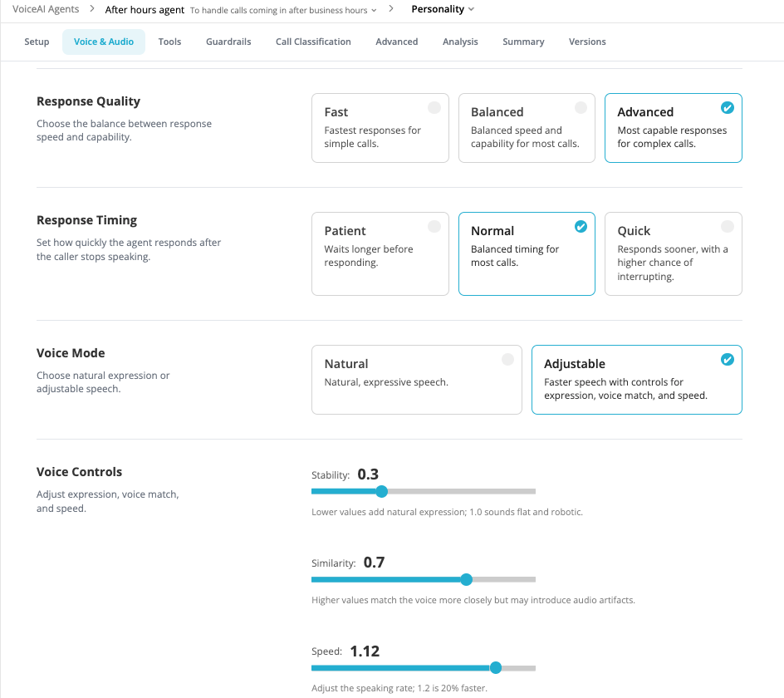784x698 pixels.
Task: Click the checkmark icon on Normal timing card
Action: (581, 227)
